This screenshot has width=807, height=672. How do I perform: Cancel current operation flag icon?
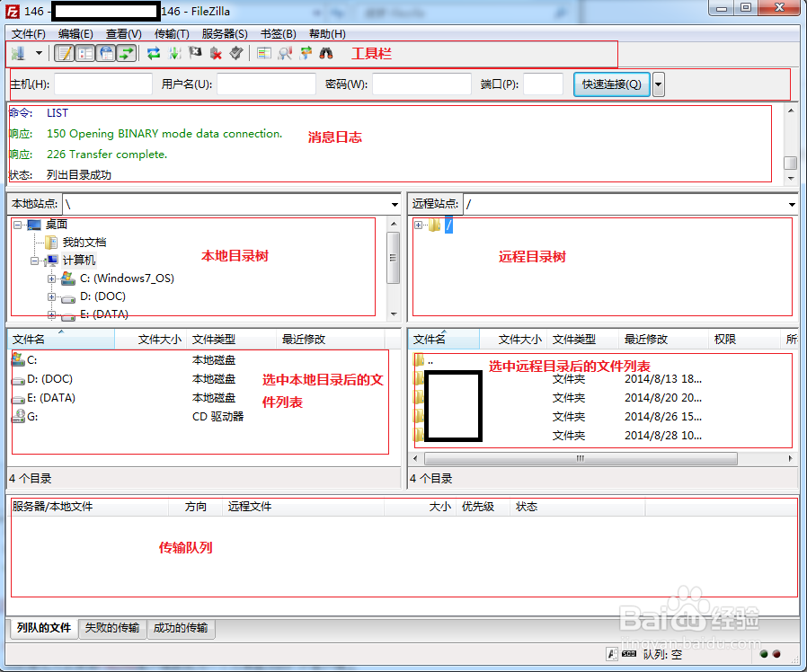pos(195,52)
